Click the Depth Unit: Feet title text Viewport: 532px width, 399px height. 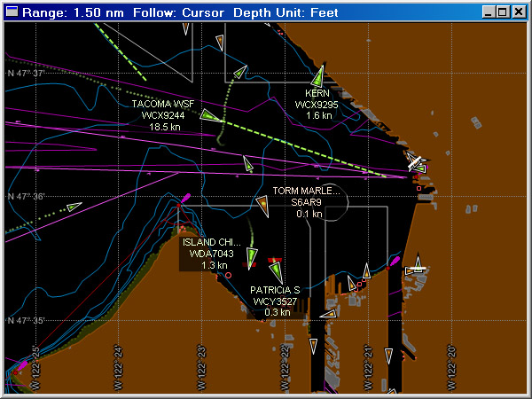(286, 12)
